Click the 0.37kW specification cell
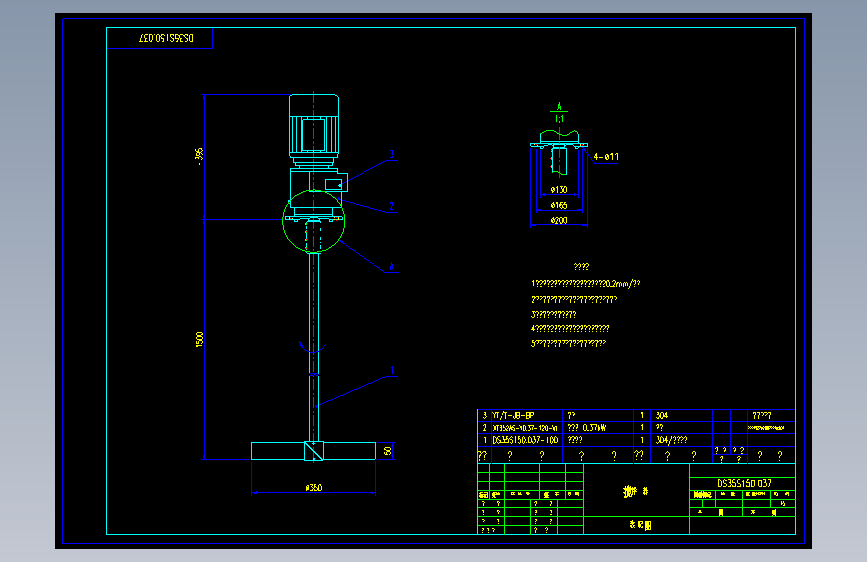867x562 pixels. click(594, 428)
